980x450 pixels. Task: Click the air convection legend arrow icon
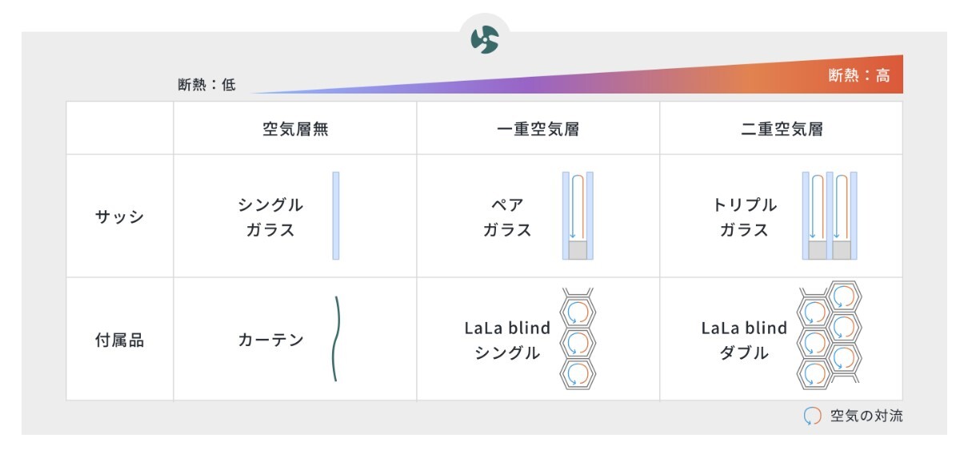(812, 416)
